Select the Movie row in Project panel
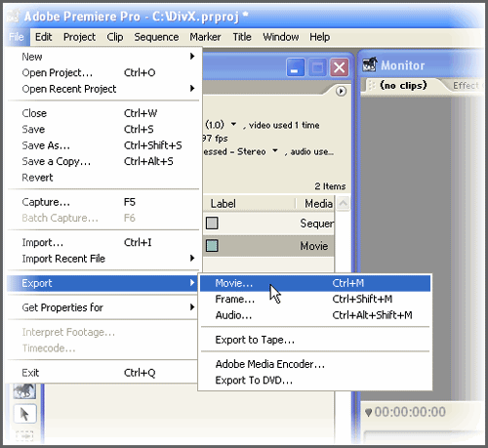488x448 pixels. click(268, 246)
